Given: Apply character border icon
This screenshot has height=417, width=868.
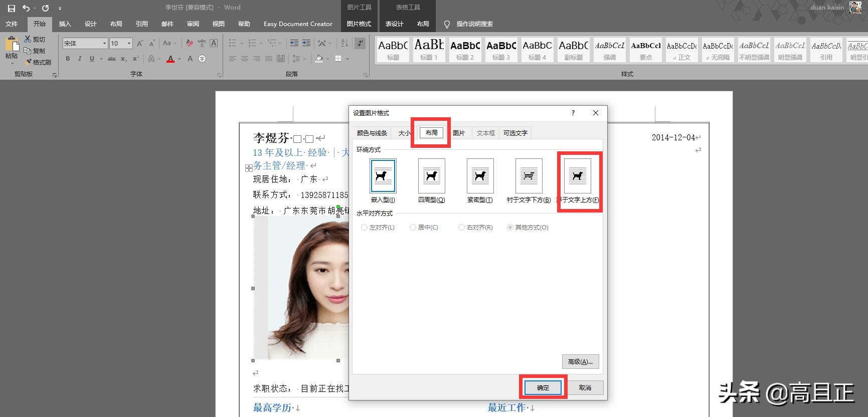Looking at the screenshot, I should (214, 43).
